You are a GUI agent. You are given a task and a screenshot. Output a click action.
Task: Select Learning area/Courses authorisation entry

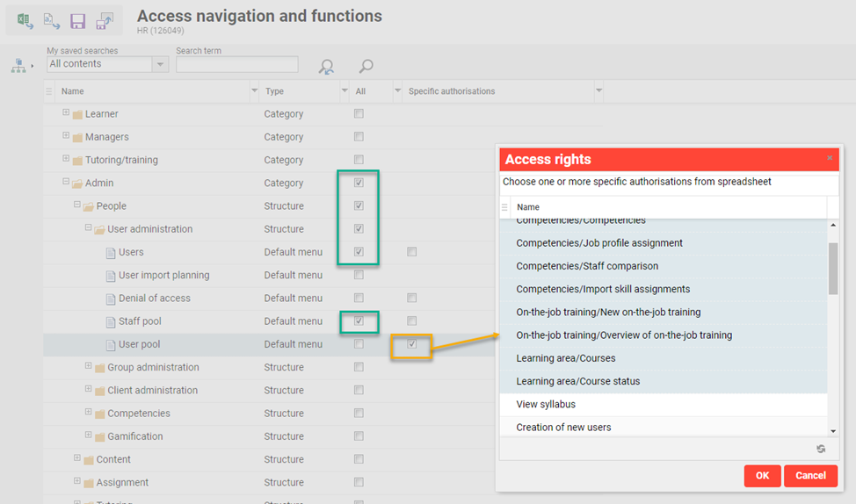pos(565,358)
